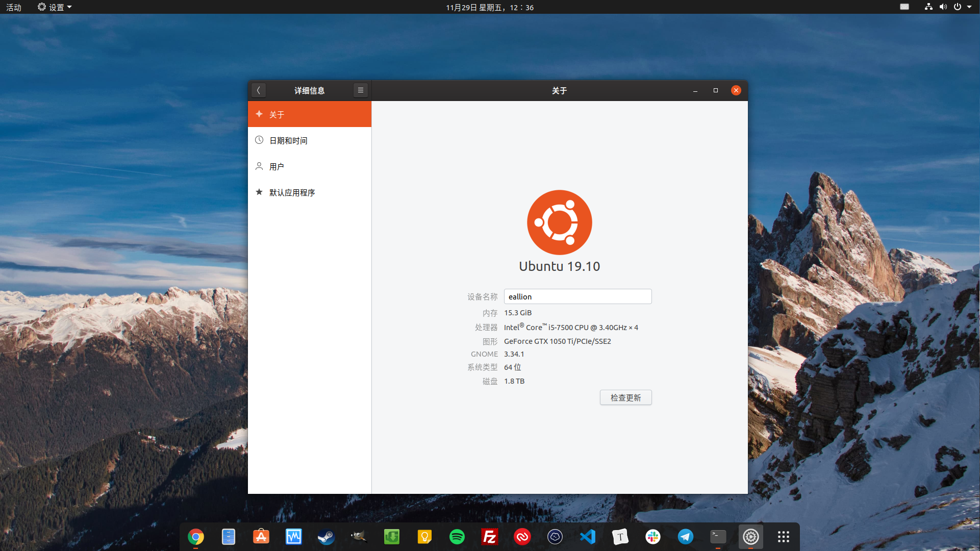Viewport: 980px width, 551px height.
Task: Click the volume icon in top bar
Action: [x=943, y=7]
